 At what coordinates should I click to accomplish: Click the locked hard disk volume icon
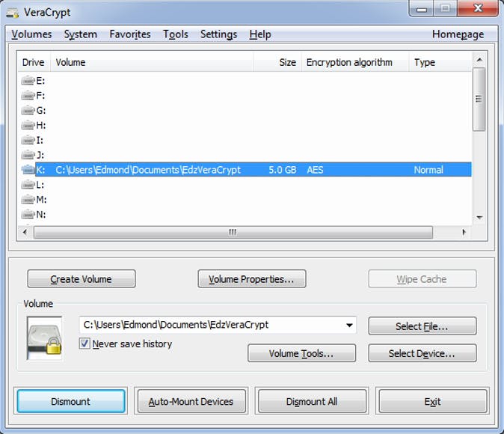(x=44, y=338)
